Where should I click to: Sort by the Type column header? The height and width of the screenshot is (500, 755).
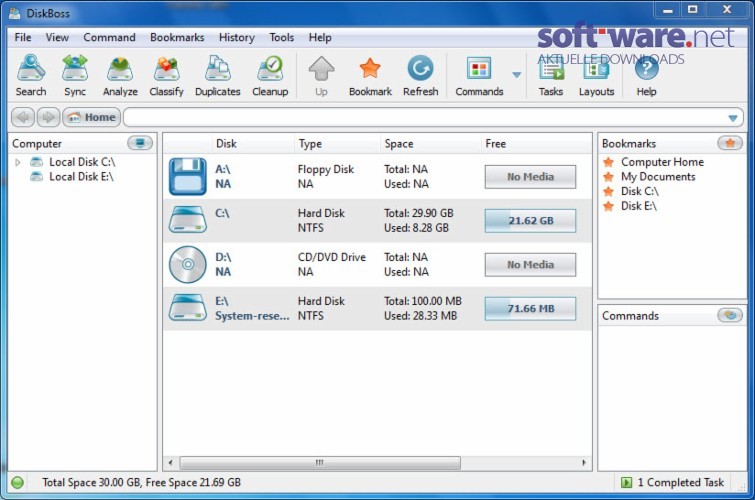(x=337, y=144)
